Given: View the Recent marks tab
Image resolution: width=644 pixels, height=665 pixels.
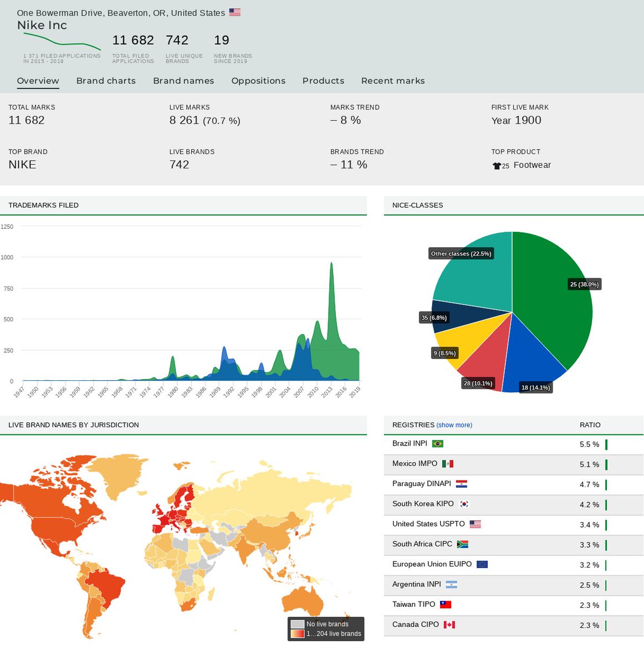Looking at the screenshot, I should point(393,81).
